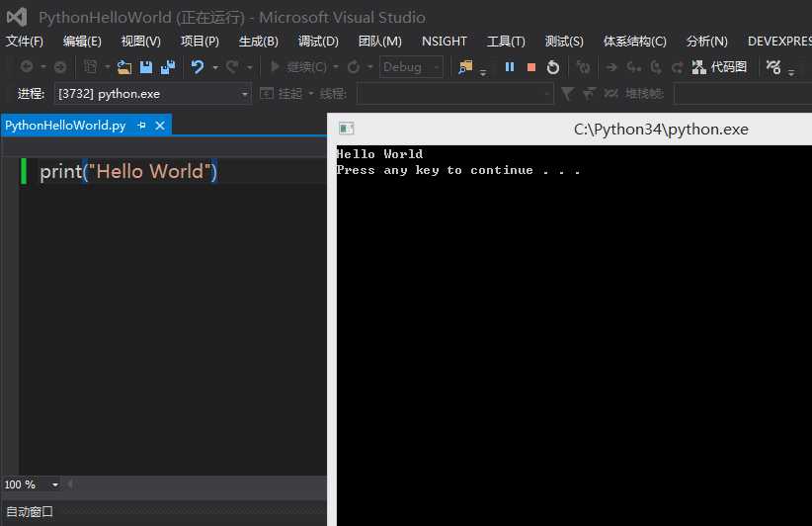Image resolution: width=812 pixels, height=526 pixels.
Task: Click the editor horizontal scrollbar left arrow
Action: [x=69, y=484]
